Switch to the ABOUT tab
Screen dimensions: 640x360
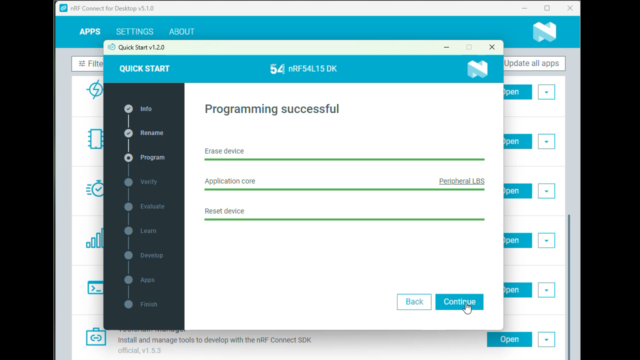(182, 31)
